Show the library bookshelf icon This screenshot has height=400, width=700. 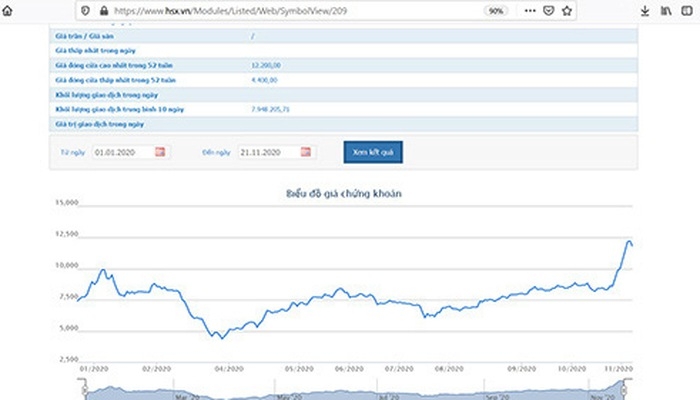[x=666, y=11]
